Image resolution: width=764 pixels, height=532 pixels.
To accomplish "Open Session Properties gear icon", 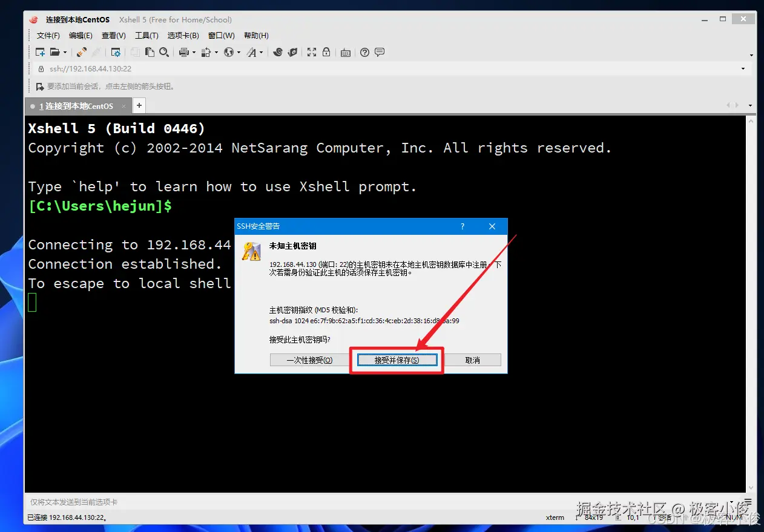I will coord(116,53).
